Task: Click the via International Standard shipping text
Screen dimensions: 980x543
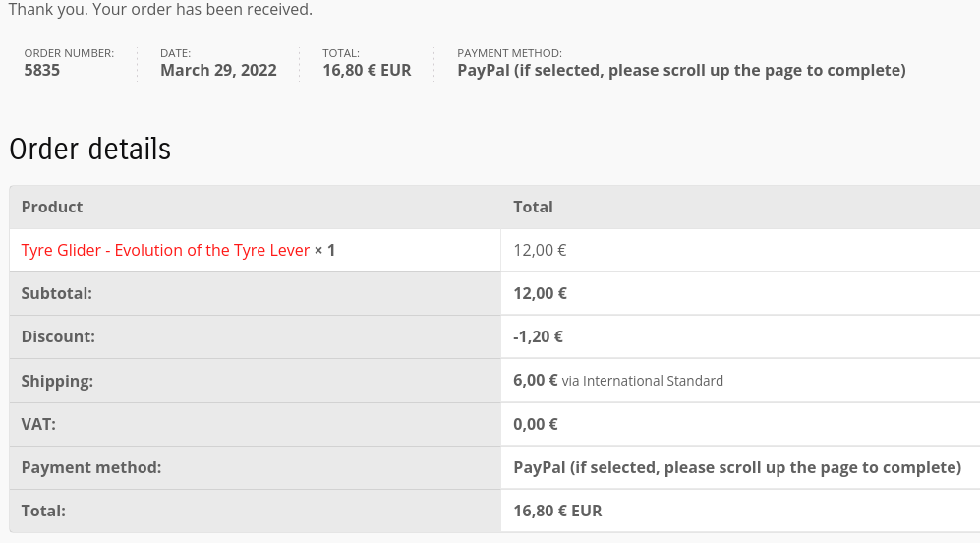Action: [x=643, y=381]
